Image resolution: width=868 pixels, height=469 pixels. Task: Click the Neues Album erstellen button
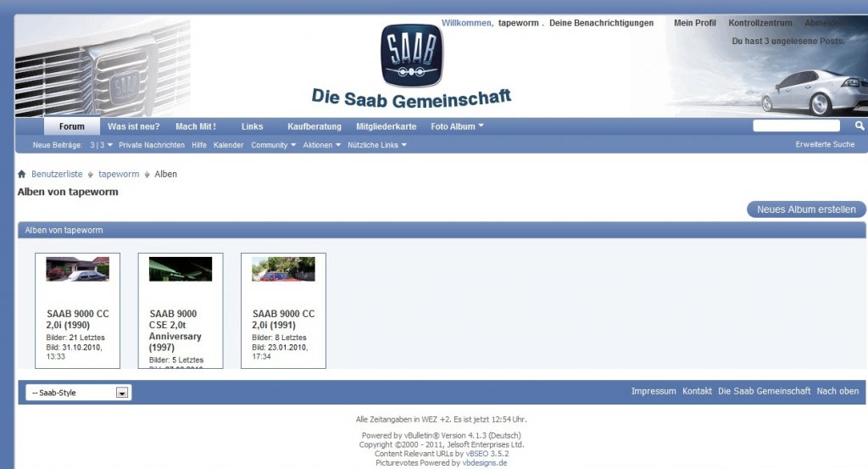[x=806, y=209]
